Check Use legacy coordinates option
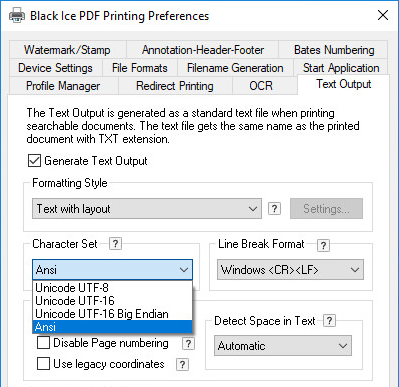 [43, 364]
